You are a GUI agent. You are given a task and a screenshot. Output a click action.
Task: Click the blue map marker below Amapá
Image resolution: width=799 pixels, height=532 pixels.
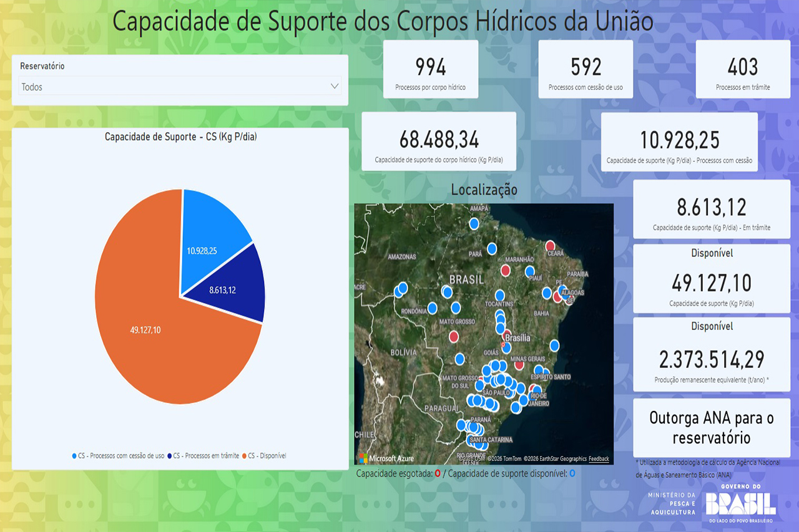coord(474,223)
